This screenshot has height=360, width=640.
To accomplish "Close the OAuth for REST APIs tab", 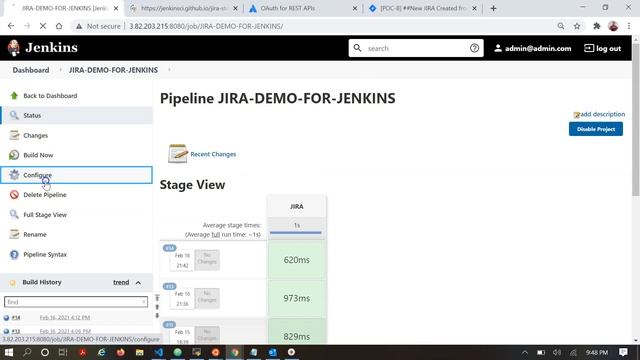I will coord(354,8).
